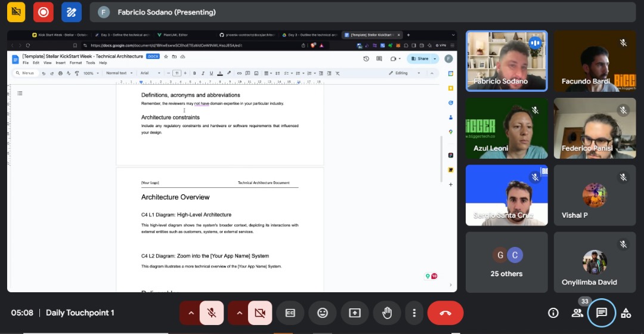Image resolution: width=644 pixels, height=334 pixels.
Task: Raise hand in the meeting
Action: coord(387,313)
